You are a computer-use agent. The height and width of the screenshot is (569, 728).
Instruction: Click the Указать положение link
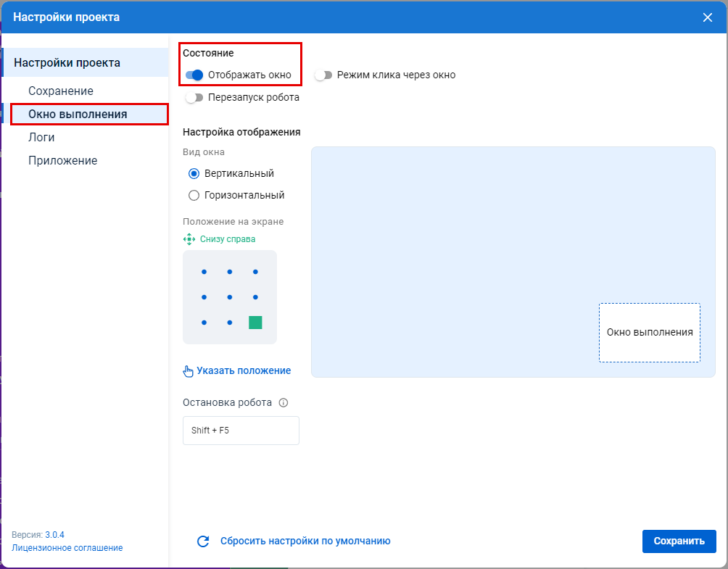point(244,371)
